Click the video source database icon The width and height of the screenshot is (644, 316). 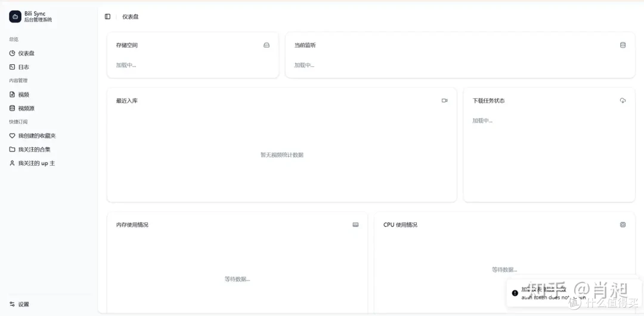(13, 109)
